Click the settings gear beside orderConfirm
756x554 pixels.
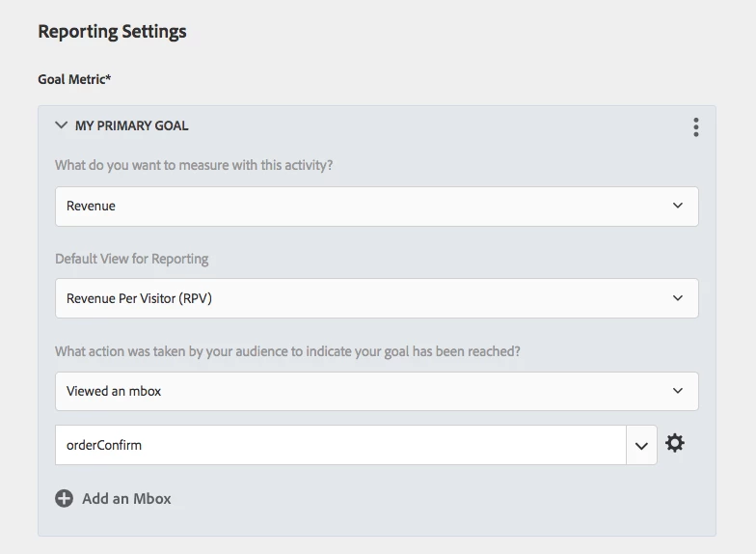675,444
